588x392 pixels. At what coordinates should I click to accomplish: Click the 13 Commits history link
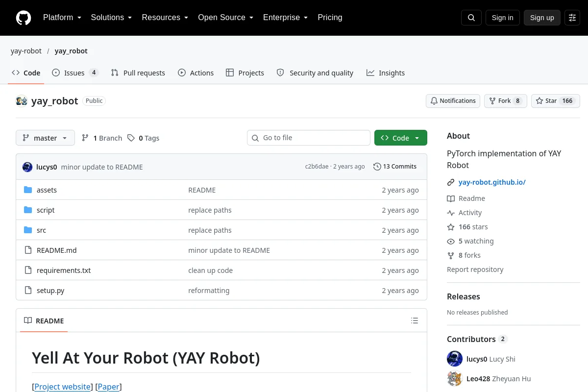pyautogui.click(x=395, y=167)
